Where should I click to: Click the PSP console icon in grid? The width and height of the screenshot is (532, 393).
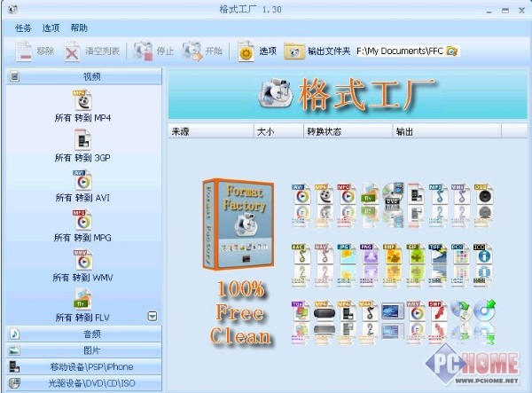(324, 311)
